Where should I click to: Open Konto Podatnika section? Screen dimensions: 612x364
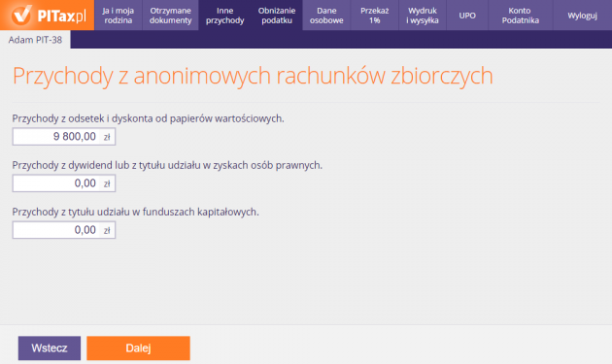tap(521, 16)
